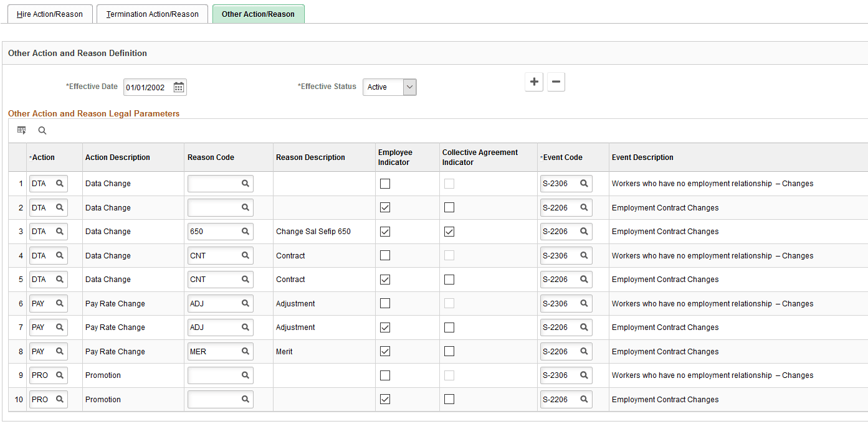
Task: Look up Reason Code for row 3
Action: [x=246, y=232]
